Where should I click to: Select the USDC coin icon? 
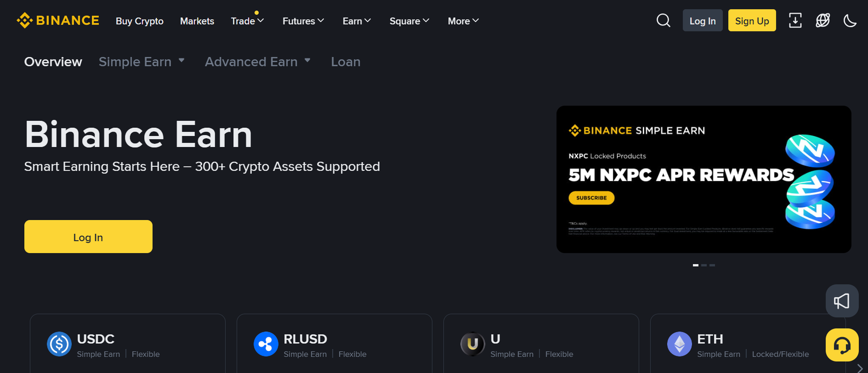(59, 344)
